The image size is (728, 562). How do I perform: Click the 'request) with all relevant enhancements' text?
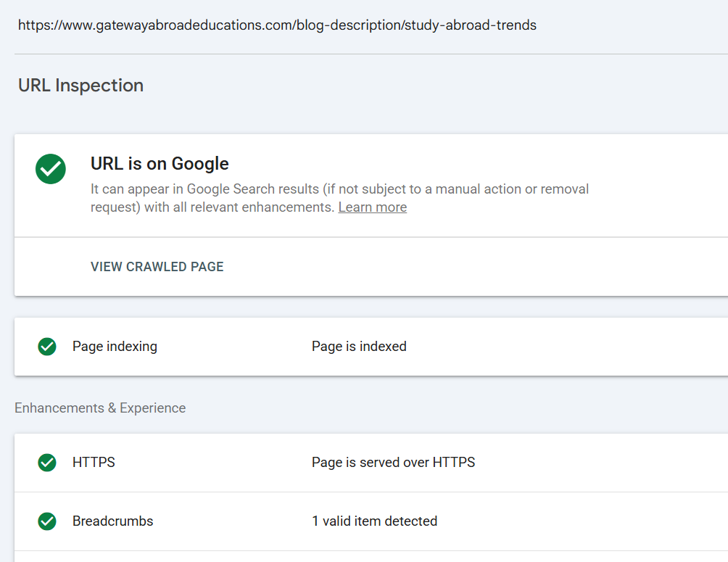coord(212,207)
